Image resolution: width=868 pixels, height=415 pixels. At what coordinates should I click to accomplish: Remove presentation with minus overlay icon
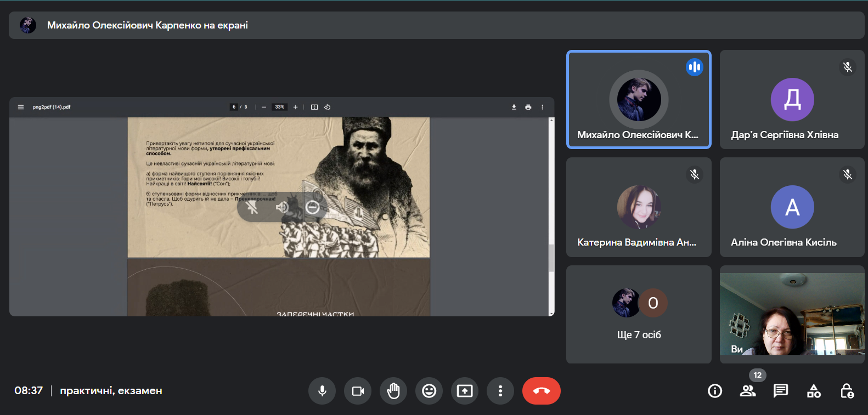312,207
